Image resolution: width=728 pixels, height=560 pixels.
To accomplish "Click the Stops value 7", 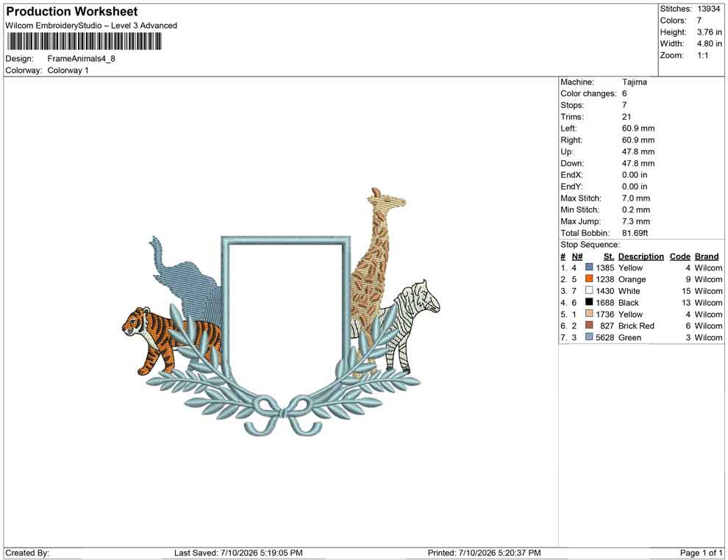I will [624, 105].
